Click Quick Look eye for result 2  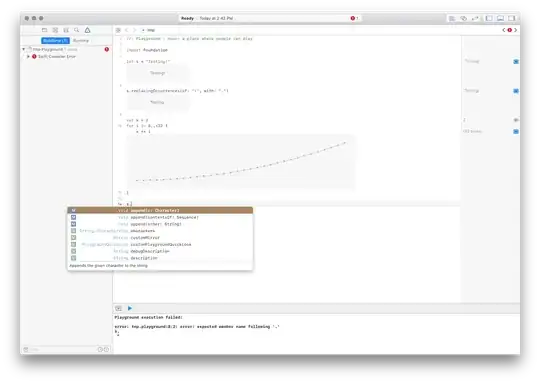[516, 120]
